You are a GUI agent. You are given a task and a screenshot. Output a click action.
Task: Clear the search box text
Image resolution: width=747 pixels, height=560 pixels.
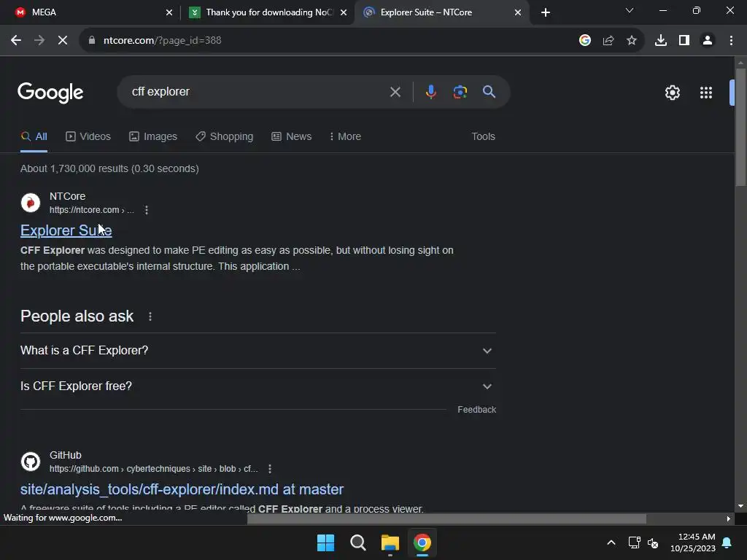[395, 92]
